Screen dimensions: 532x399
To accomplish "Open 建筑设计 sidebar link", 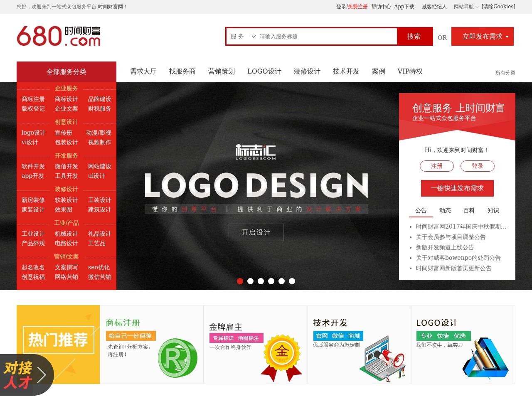I will tap(100, 210).
